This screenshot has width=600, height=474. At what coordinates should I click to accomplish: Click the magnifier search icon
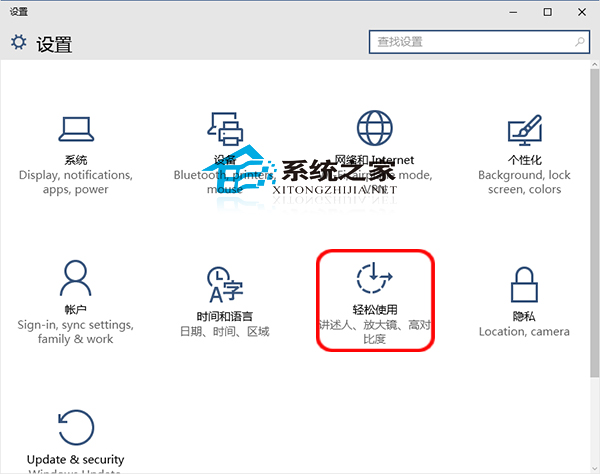tap(580, 42)
